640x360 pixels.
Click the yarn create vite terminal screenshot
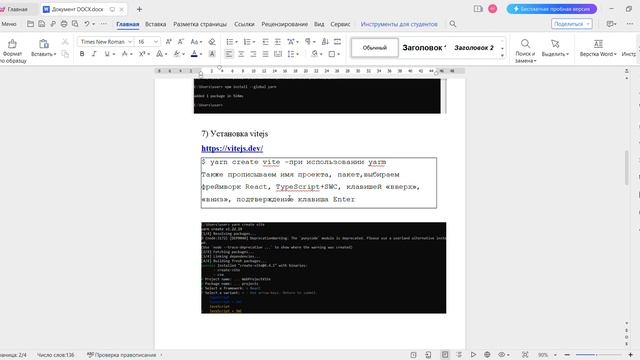coord(323,268)
